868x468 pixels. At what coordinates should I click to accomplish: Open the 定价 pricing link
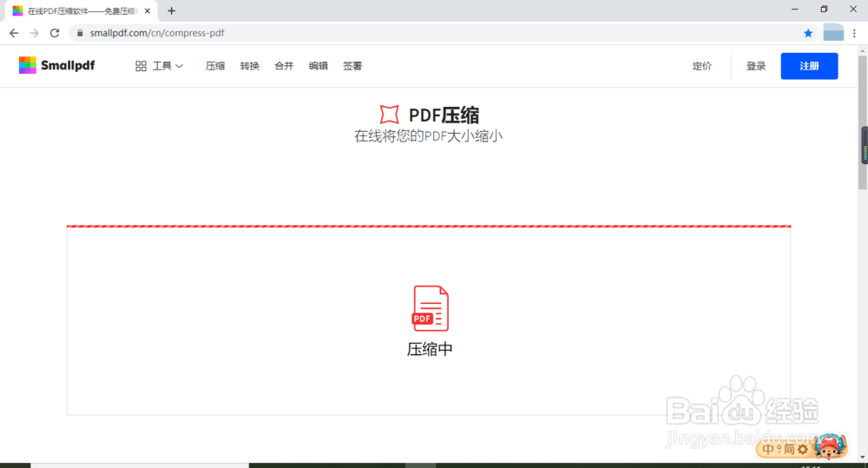(x=702, y=66)
